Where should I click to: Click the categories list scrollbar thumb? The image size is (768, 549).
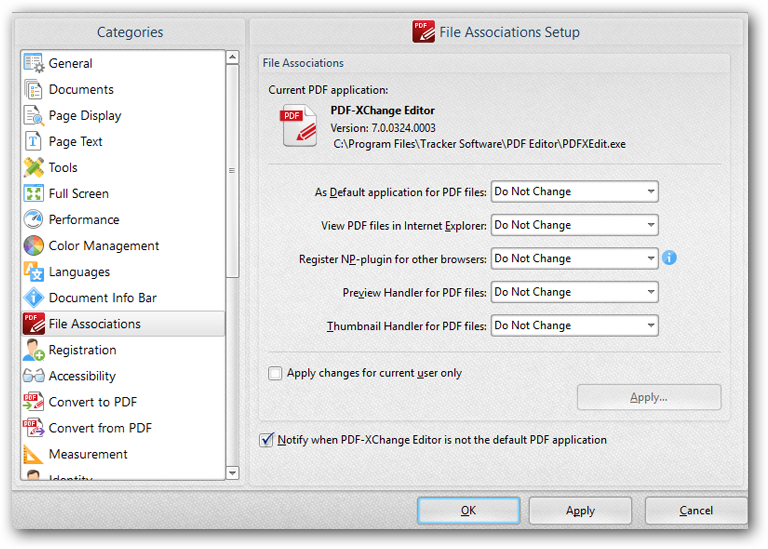coord(232,171)
